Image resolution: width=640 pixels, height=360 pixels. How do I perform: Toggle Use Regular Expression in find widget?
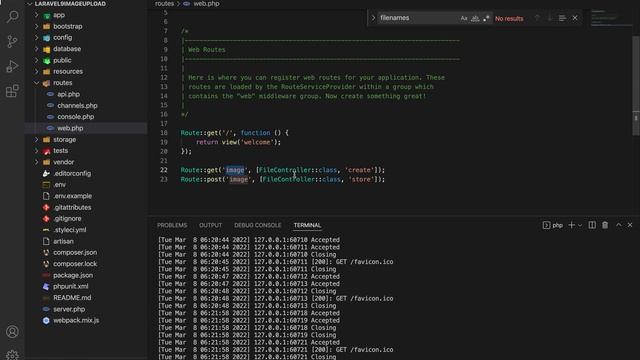(x=486, y=18)
